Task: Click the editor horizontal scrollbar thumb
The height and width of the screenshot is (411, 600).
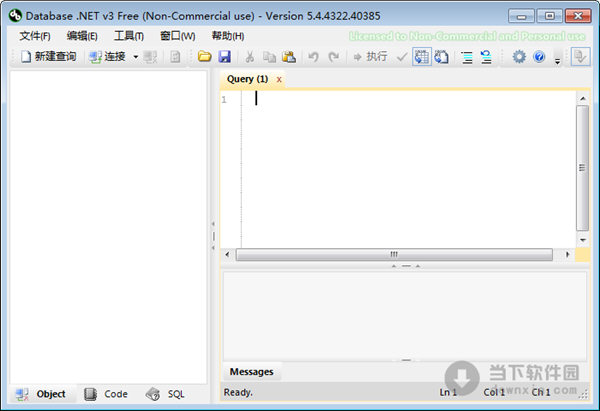Action: 394,254
